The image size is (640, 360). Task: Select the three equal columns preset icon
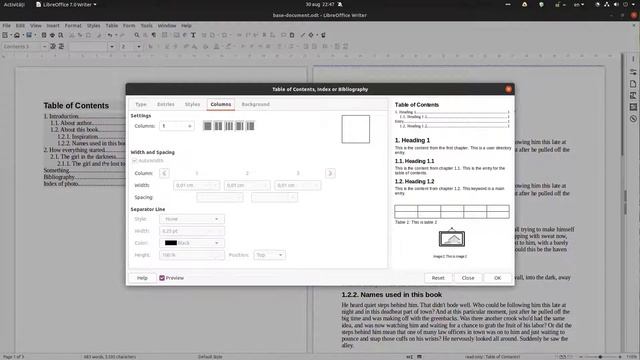(229, 126)
